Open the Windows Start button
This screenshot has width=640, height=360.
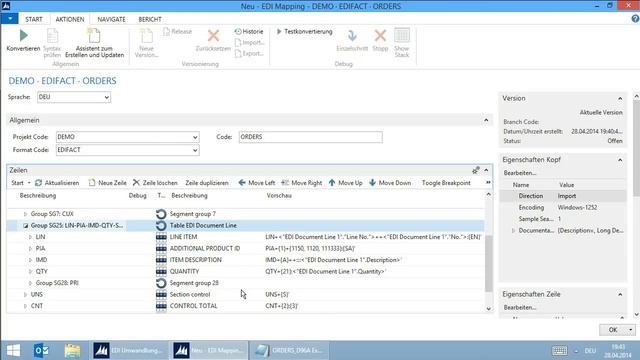13,350
